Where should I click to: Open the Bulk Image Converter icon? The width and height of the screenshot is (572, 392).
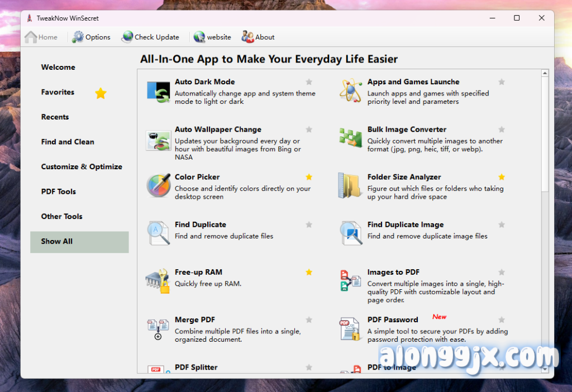click(x=350, y=138)
